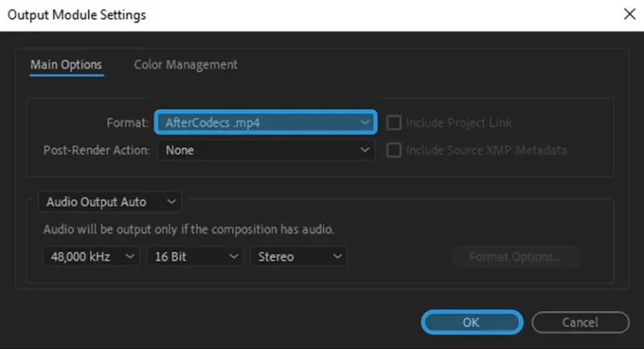Click the arrow on the 48,000 kHz selector

[x=130, y=256]
